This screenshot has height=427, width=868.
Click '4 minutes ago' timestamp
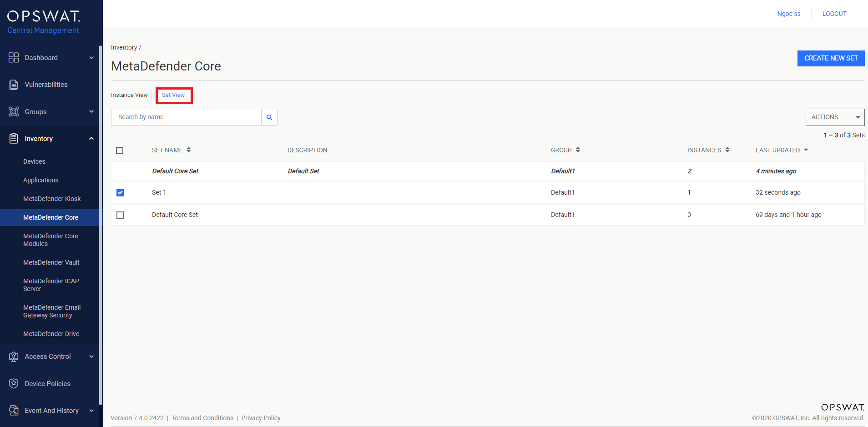pos(776,171)
